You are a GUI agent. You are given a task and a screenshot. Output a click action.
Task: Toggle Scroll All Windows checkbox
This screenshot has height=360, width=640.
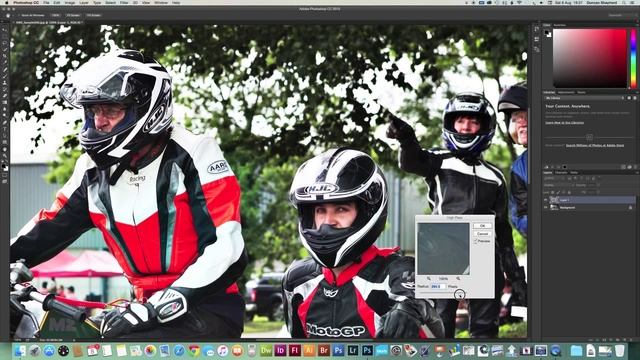(x=20, y=15)
